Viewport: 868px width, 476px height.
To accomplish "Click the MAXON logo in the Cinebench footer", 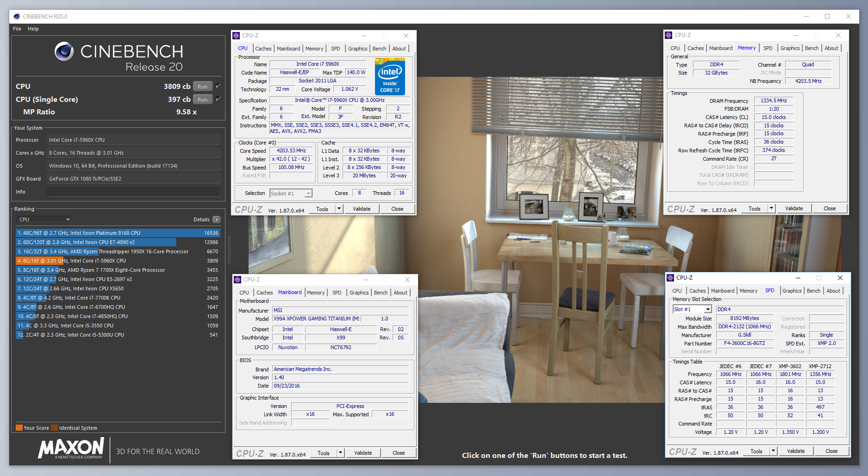I will [x=71, y=448].
